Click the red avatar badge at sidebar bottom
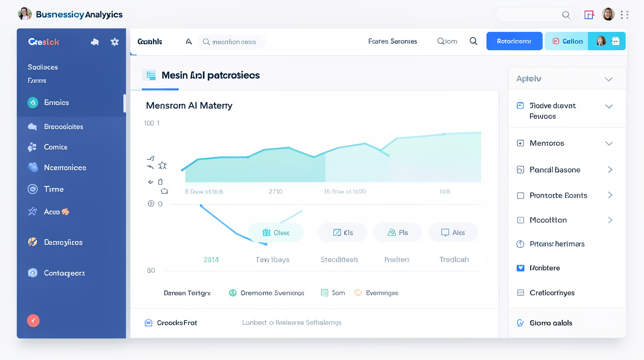 [x=33, y=320]
